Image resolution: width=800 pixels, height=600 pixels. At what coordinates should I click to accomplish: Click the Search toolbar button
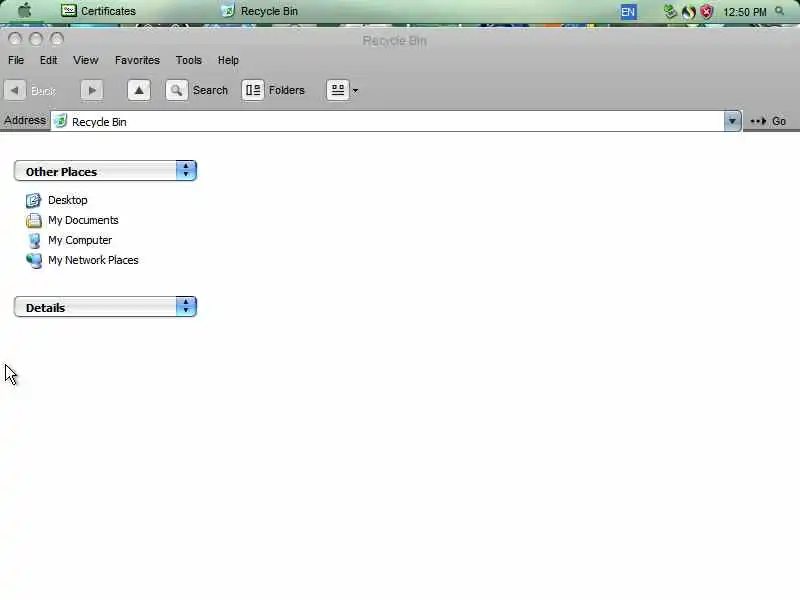point(197,90)
